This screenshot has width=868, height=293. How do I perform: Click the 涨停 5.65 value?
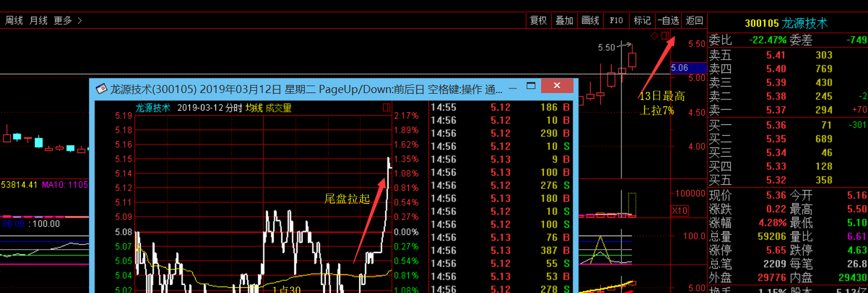(776, 250)
